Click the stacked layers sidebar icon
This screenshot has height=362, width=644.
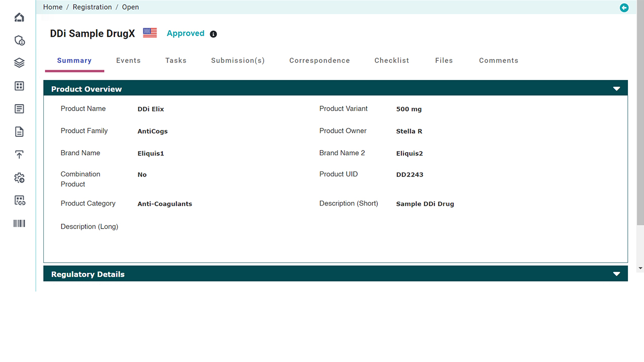click(x=19, y=63)
